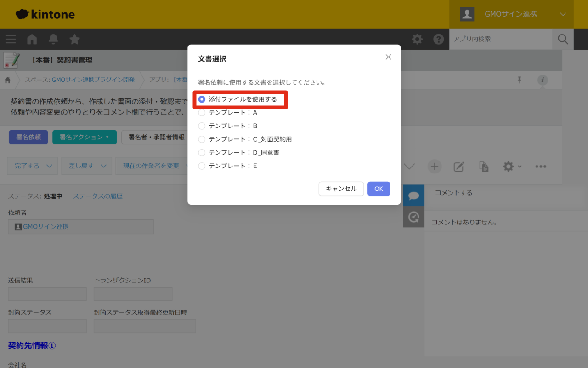Click the 署名依頼 button
Screen dimensions: 588x368
coord(28,137)
